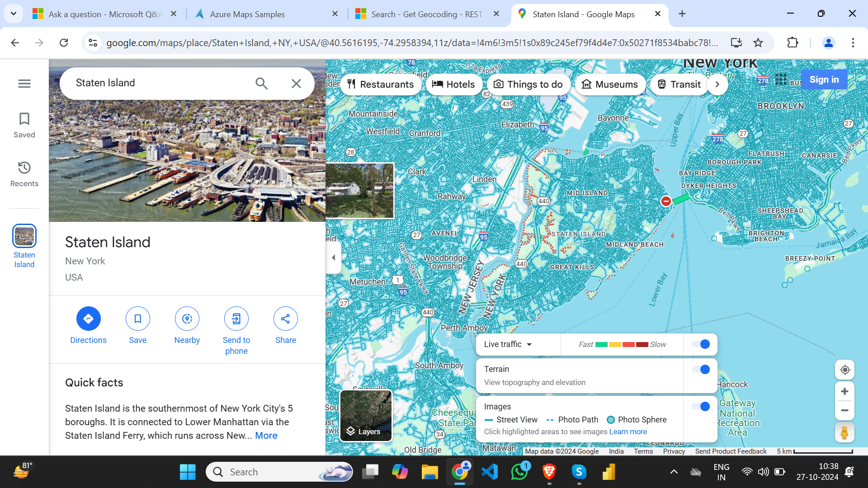Share the Staten Island place
Viewport: 868px width, 488px height.
pyautogui.click(x=286, y=325)
